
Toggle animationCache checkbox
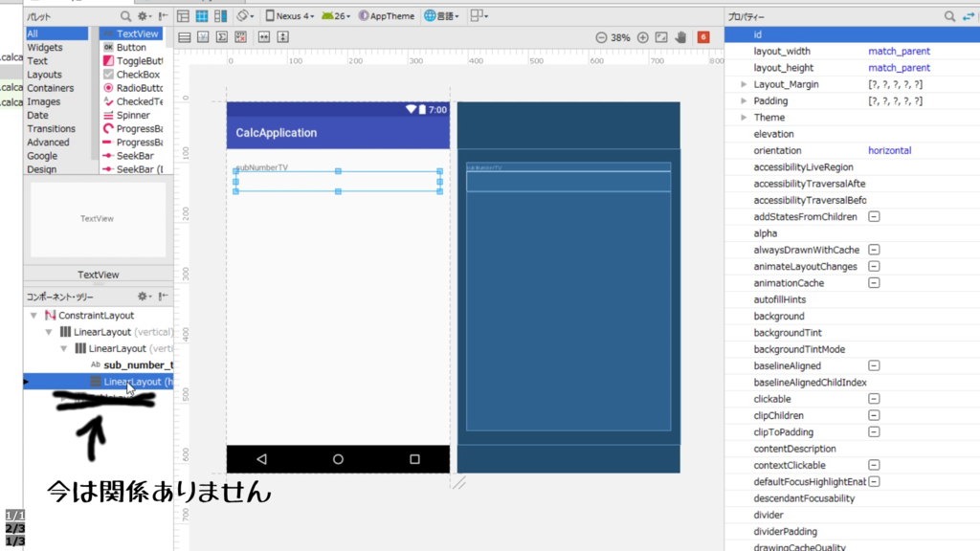[x=874, y=283]
